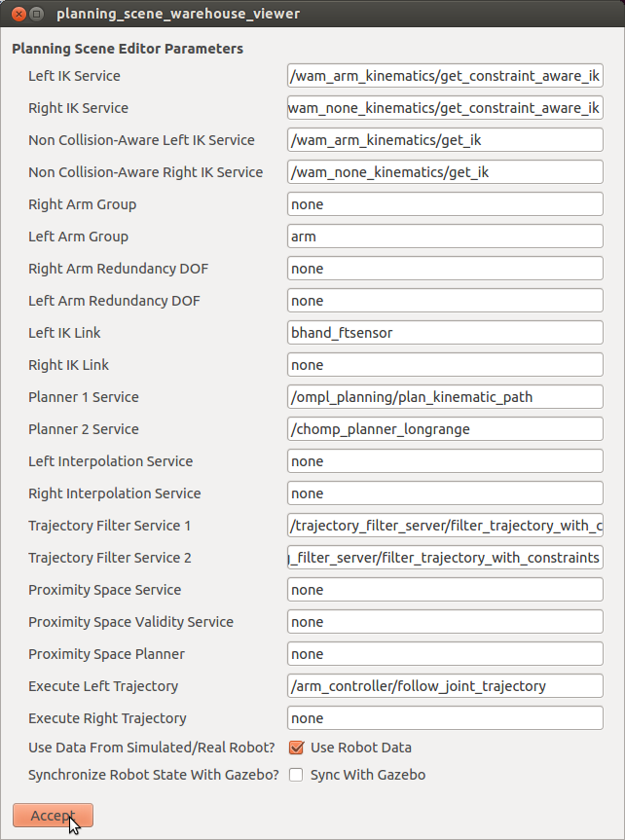Viewport: 625px width, 840px height.
Task: Focus the Non Collision-Aware Right IK Service field
Action: pyautogui.click(x=445, y=172)
